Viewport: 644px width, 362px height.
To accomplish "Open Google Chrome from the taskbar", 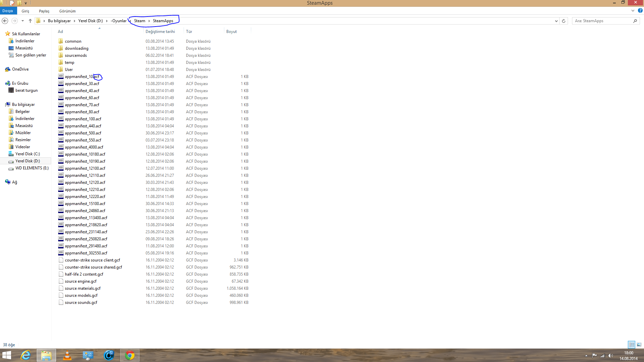I will 129,355.
